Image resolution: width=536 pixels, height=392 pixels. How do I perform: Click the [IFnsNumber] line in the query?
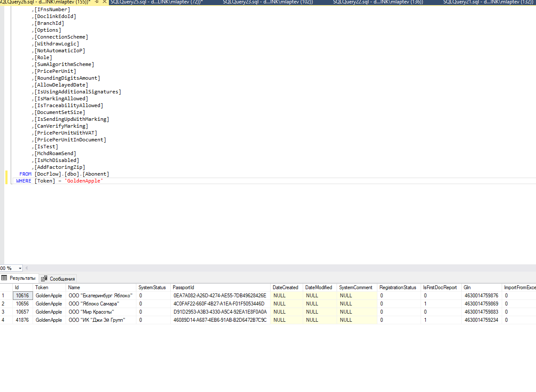tap(52, 9)
